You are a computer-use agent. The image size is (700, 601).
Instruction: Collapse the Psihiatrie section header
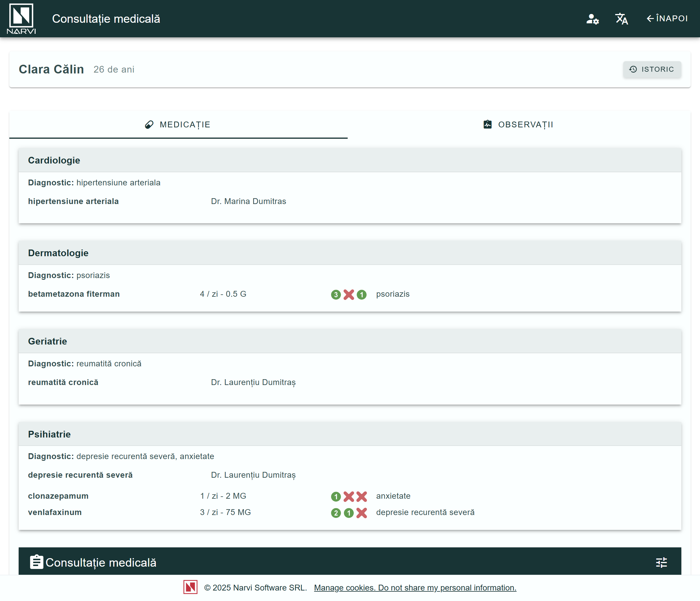pyautogui.click(x=350, y=434)
